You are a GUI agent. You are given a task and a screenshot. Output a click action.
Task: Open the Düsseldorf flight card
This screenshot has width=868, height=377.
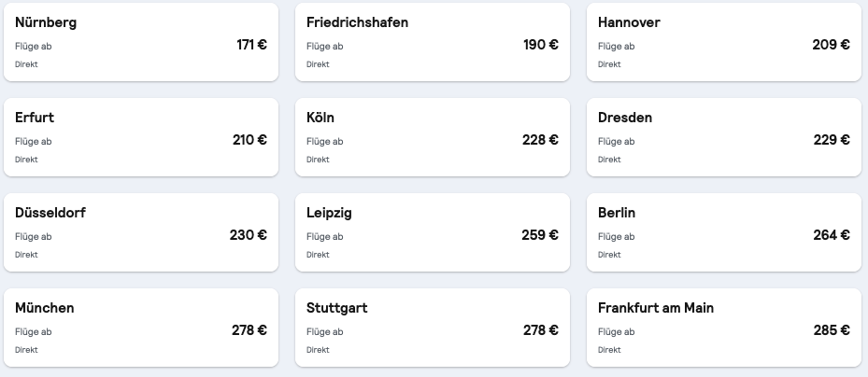(140, 232)
